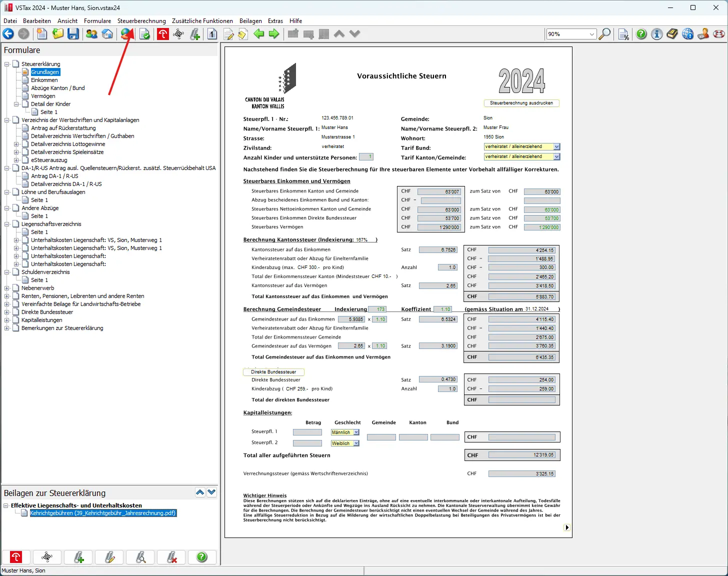Click the blue floppy disk save icon

click(73, 34)
